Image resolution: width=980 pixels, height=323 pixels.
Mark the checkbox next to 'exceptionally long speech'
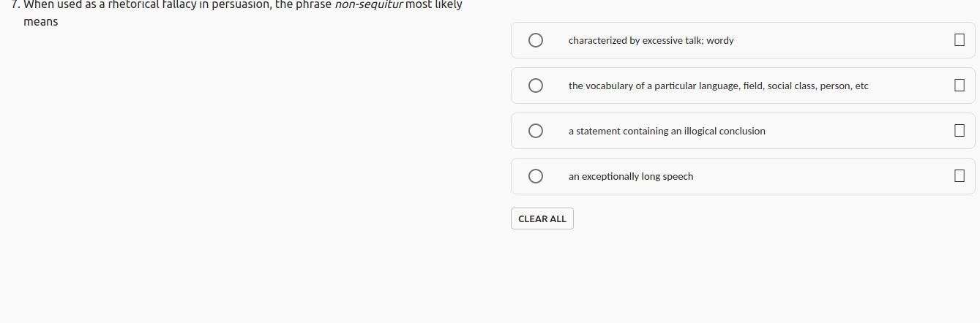tap(959, 176)
